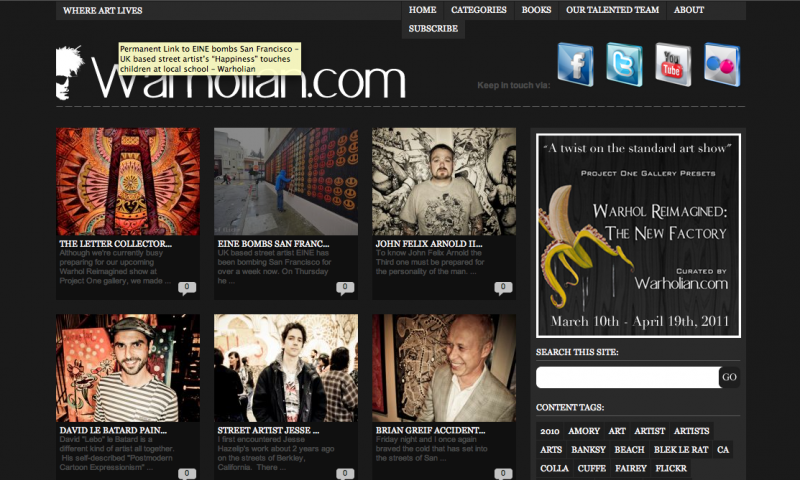This screenshot has width=800, height=480.
Task: Open the ABOUT menu item
Action: coord(689,10)
